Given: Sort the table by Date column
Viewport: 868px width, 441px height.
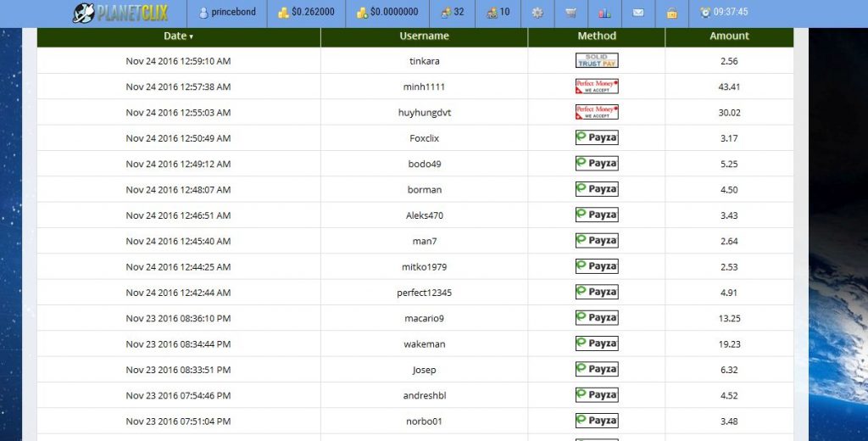Looking at the screenshot, I should click(178, 36).
